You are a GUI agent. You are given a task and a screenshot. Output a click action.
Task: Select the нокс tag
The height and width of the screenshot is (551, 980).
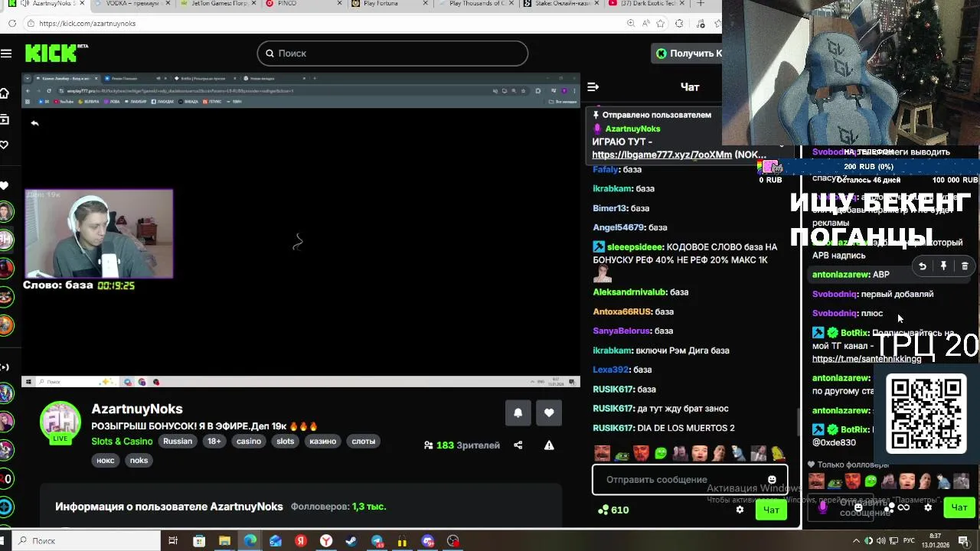106,461
